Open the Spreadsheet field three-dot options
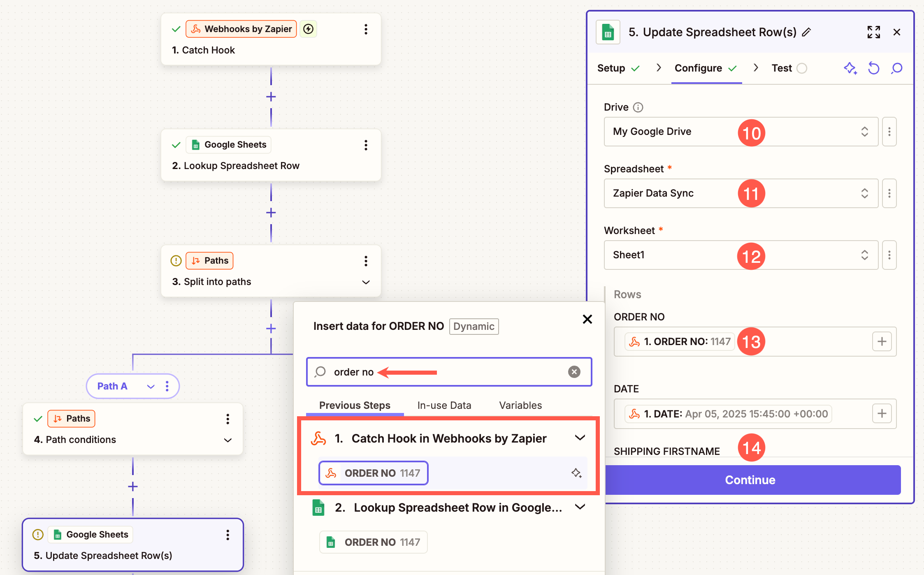 point(889,193)
